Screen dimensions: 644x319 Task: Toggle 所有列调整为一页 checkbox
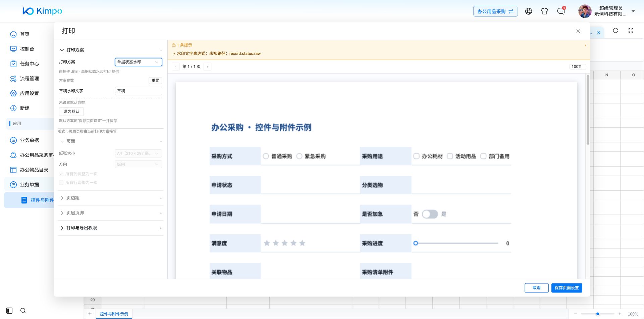coord(61,174)
